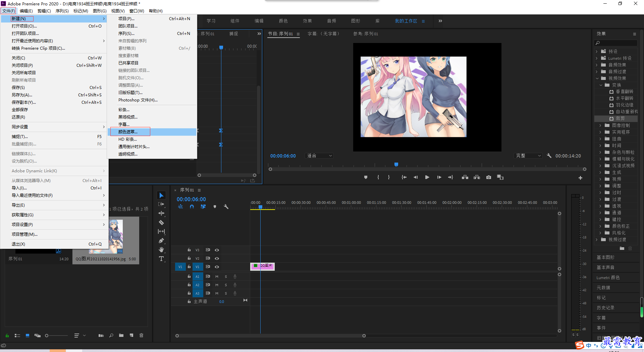Select the Razor tool
644x352 pixels.
(x=161, y=222)
